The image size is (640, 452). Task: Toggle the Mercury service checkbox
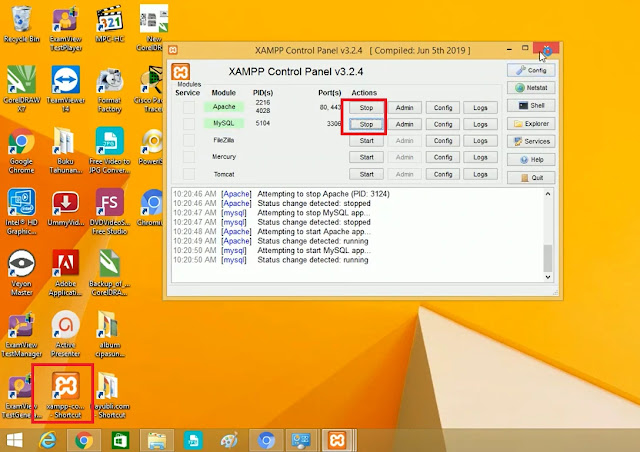point(189,157)
